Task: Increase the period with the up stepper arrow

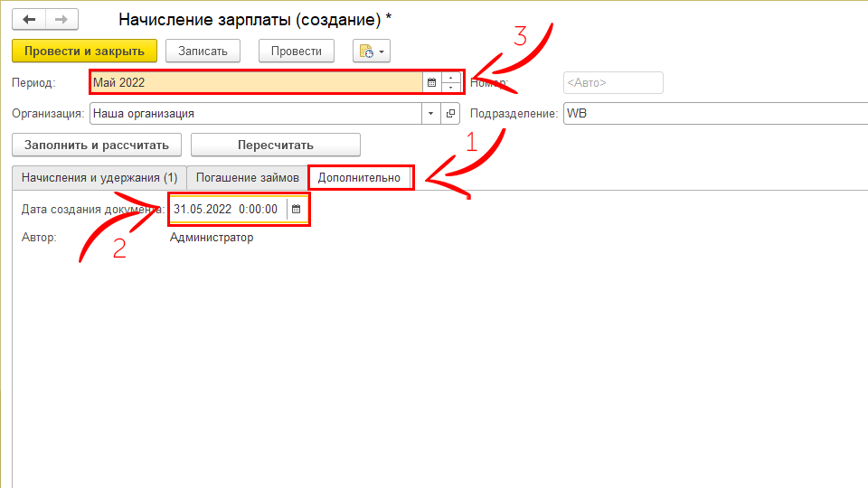Action: point(451,78)
